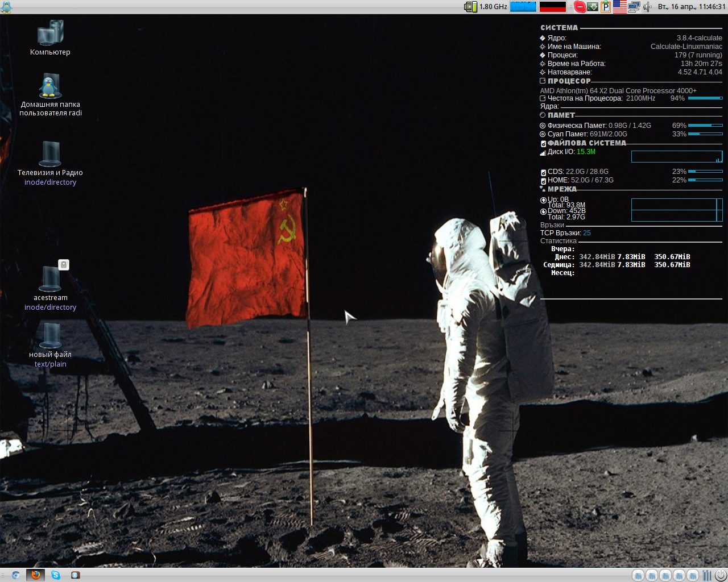Screen dimensions: 728x582
Task: Launch Skype from the bottom panel
Action: 56,575
